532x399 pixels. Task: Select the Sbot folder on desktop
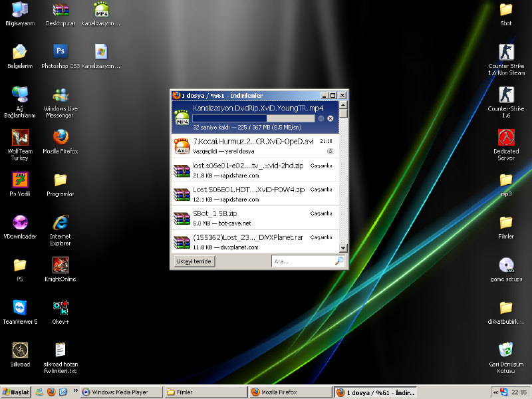pyautogui.click(x=506, y=14)
